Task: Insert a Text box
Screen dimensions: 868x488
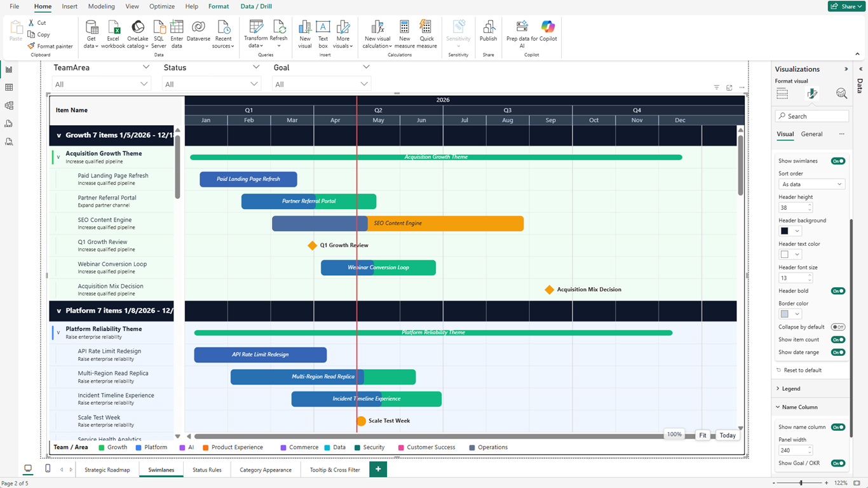Action: point(323,34)
